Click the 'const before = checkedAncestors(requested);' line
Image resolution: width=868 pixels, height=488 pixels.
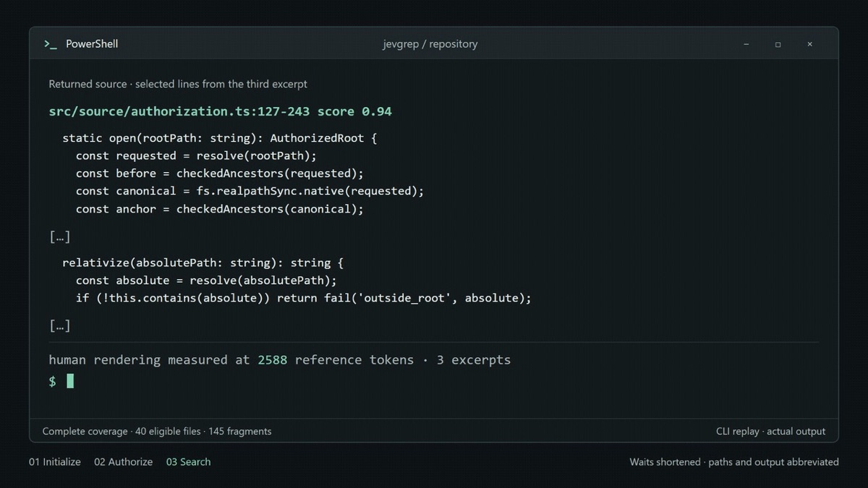[219, 174]
